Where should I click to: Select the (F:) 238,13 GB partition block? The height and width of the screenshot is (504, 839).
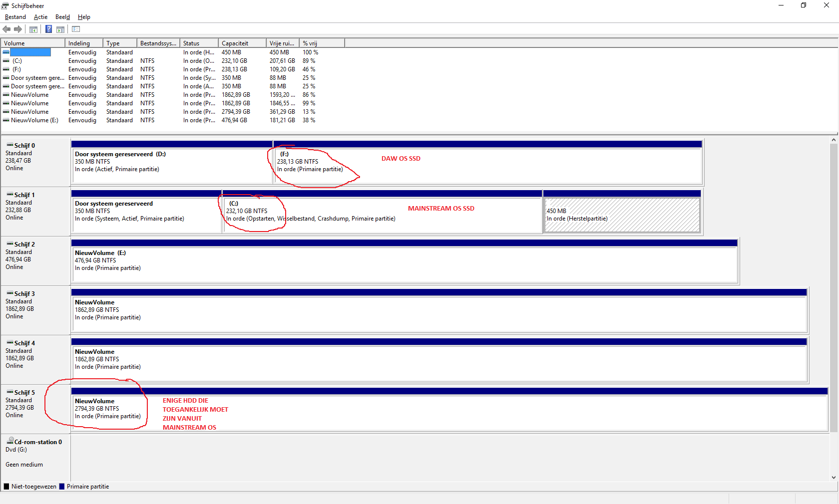pyautogui.click(x=488, y=162)
